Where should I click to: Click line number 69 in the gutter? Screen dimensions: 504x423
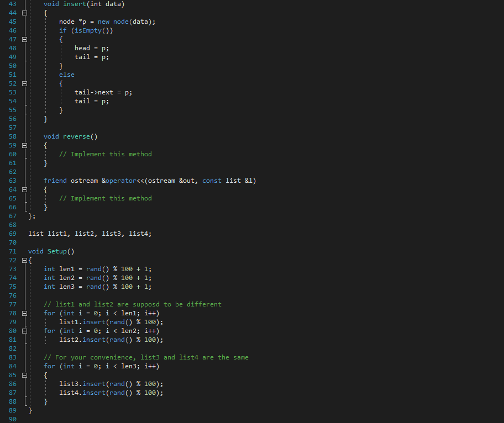coord(13,234)
